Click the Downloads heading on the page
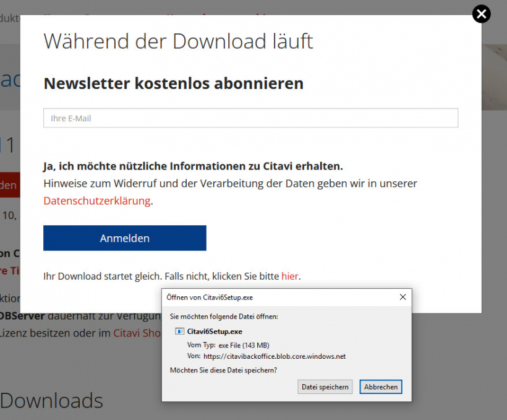The width and height of the screenshot is (507, 420). [x=52, y=401]
